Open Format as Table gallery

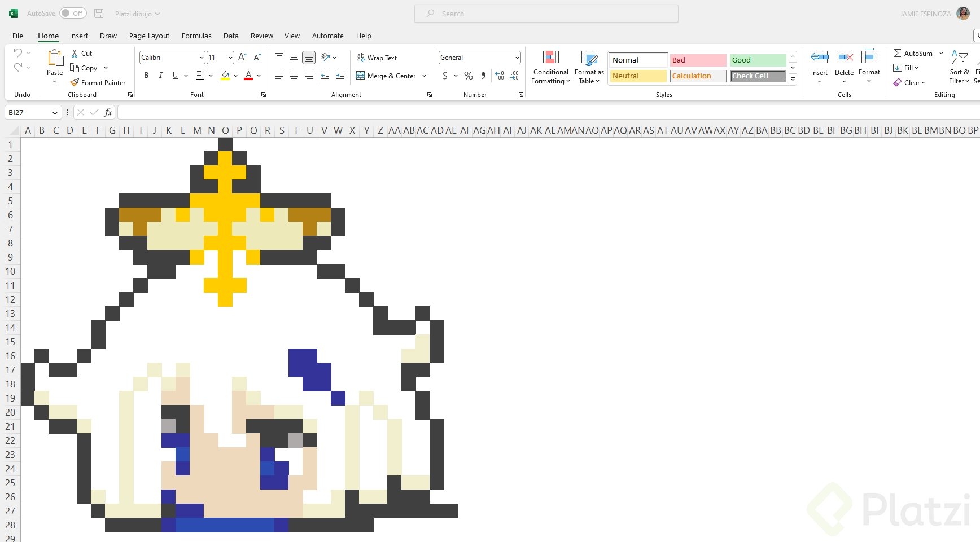click(x=589, y=68)
